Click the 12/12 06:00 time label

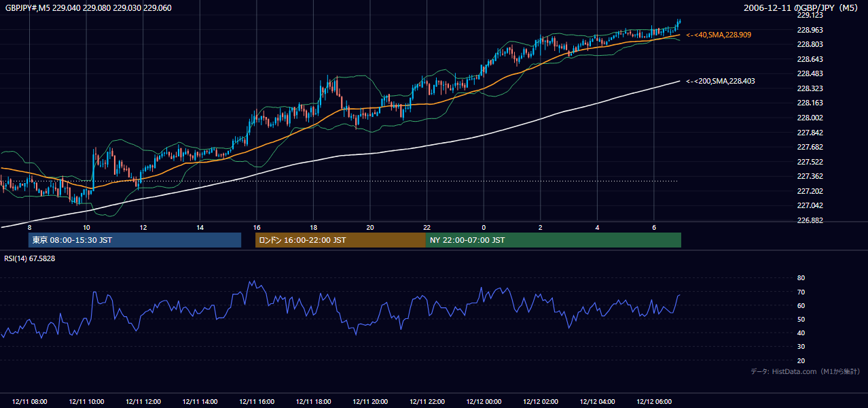point(653,402)
